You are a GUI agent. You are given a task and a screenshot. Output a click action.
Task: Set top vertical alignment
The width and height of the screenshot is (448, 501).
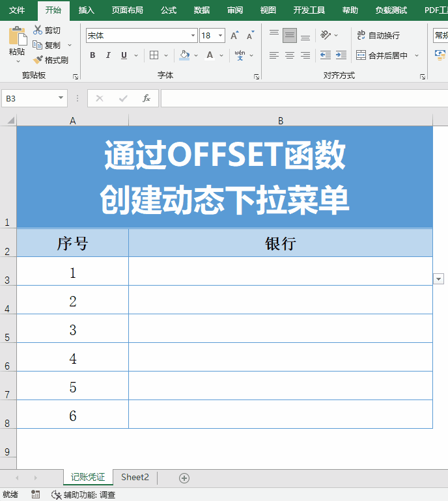coord(274,35)
